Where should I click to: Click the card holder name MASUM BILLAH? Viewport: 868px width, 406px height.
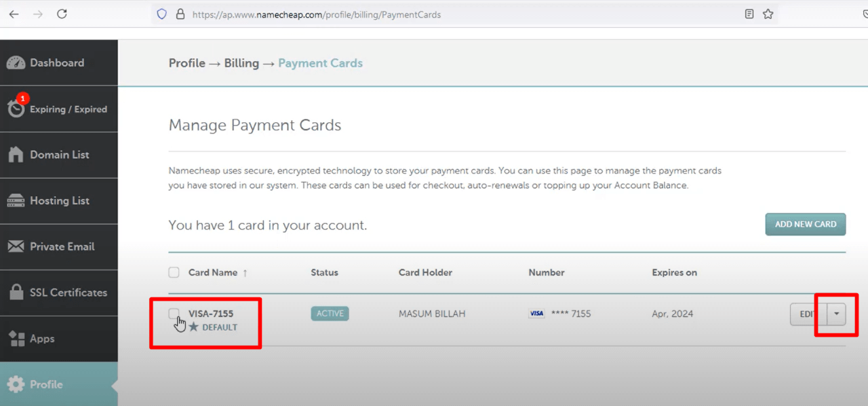pos(432,314)
